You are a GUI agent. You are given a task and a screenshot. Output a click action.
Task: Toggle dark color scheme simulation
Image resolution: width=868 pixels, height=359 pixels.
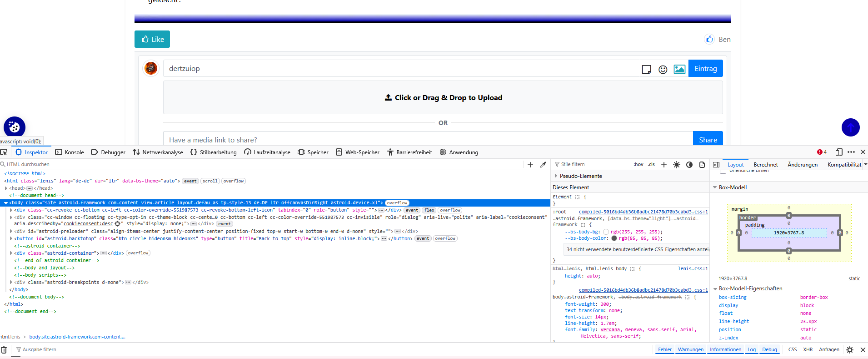[x=689, y=165]
